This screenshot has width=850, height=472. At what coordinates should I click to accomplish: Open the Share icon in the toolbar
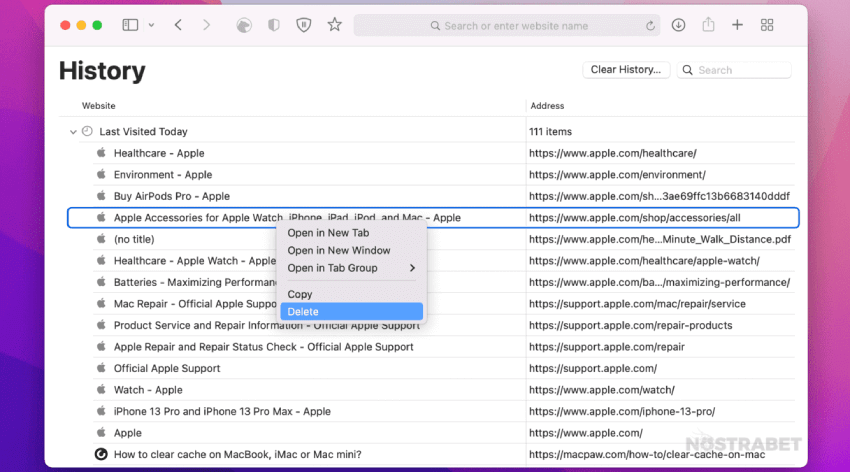pyautogui.click(x=708, y=24)
